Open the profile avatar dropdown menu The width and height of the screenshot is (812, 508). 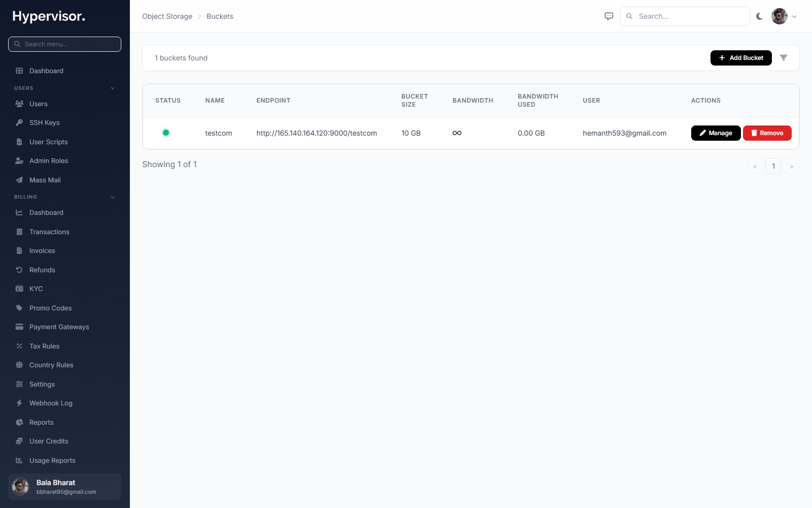tap(784, 16)
